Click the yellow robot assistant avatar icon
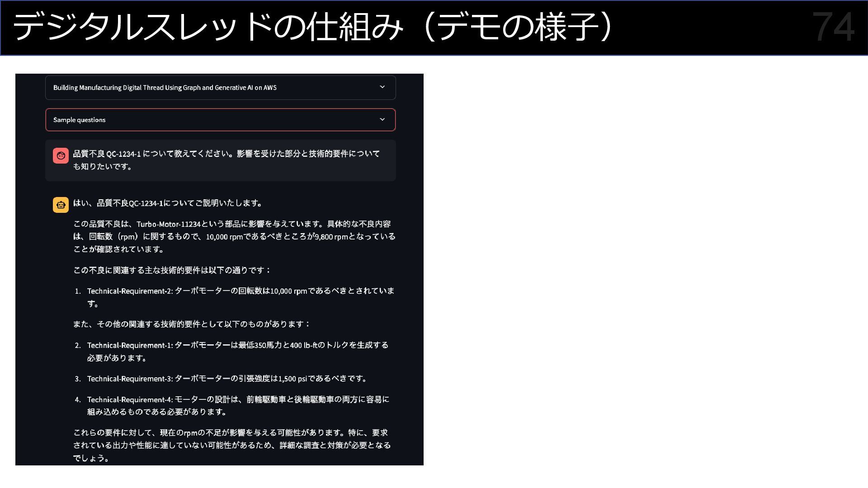Image resolution: width=868 pixels, height=488 pixels. point(61,205)
